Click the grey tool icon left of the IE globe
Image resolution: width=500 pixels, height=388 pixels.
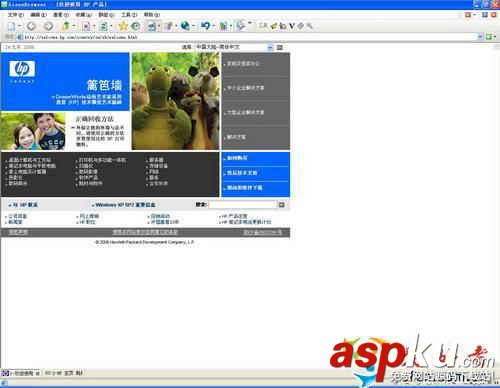pos(169,26)
